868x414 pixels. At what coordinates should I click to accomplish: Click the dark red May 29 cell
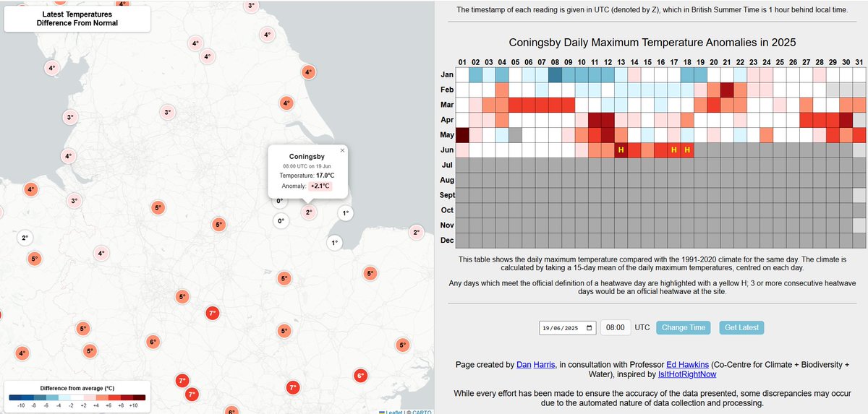[x=833, y=134]
